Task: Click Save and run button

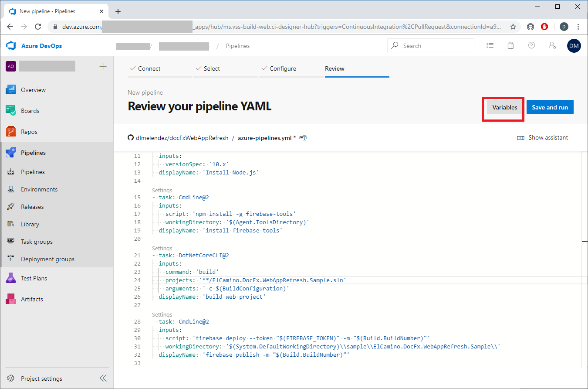Action: [550, 107]
